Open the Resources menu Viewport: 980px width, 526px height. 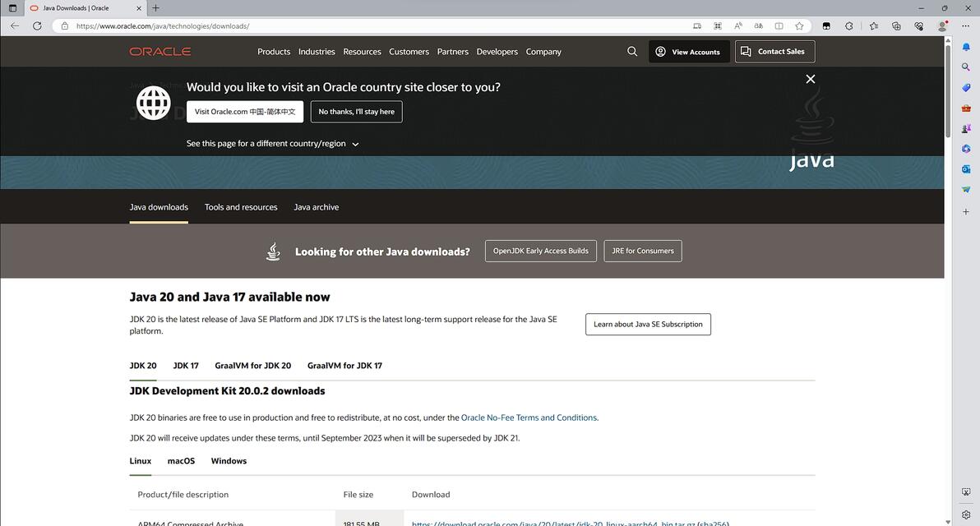[362, 51]
